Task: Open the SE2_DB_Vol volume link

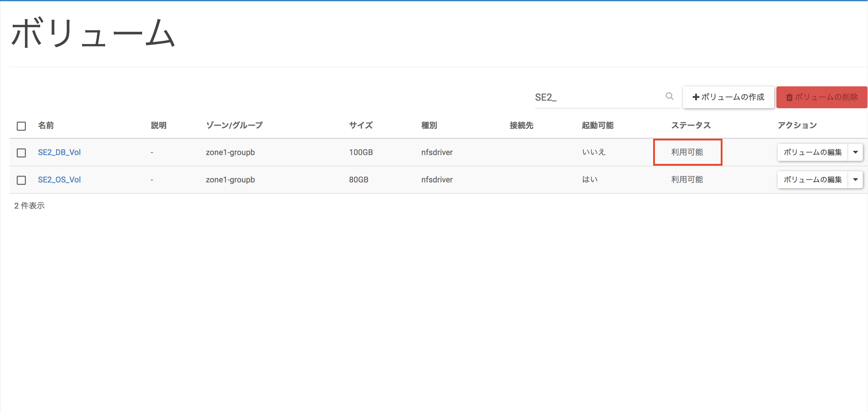Action: click(59, 152)
